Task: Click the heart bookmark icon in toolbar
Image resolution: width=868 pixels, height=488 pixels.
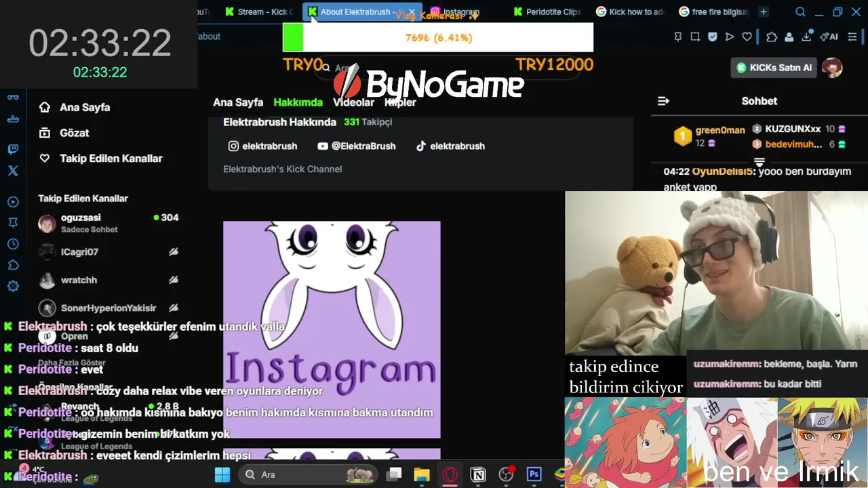Action: (x=747, y=37)
